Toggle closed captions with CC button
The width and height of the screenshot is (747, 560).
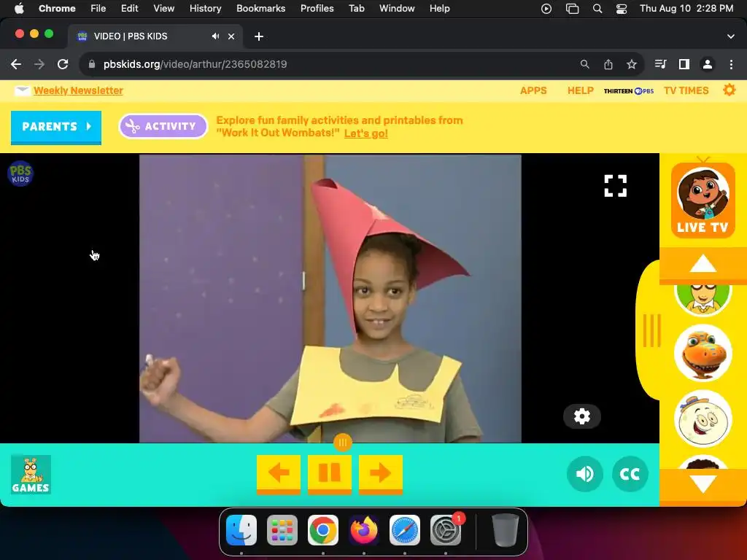pyautogui.click(x=630, y=474)
